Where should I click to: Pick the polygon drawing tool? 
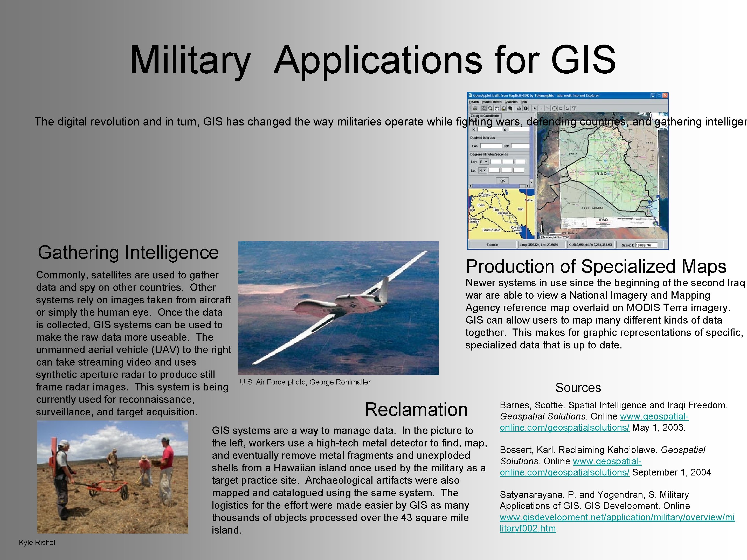[x=568, y=109]
